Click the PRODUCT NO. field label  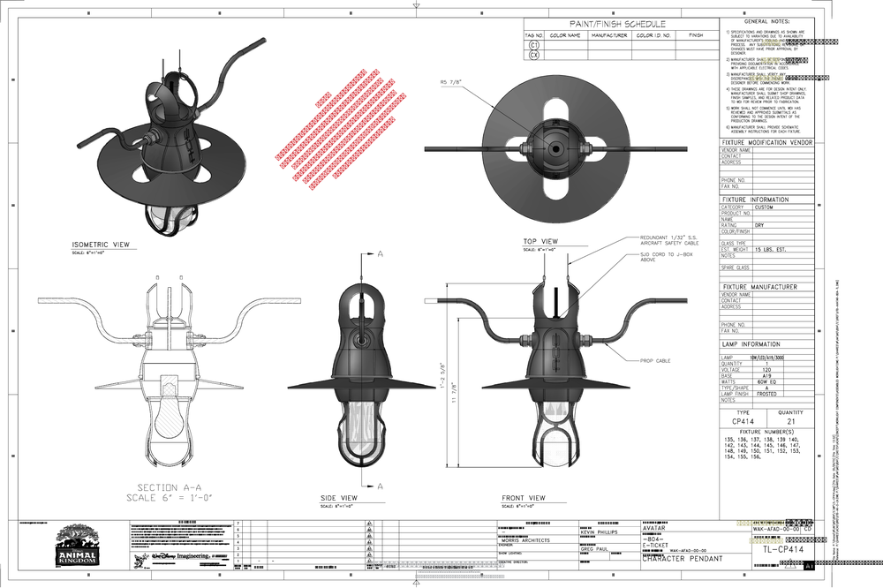736,214
